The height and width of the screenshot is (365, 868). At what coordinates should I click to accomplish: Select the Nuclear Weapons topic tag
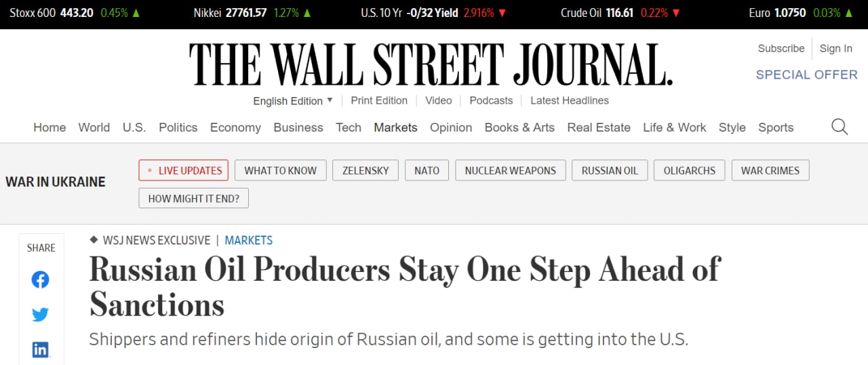pos(510,170)
